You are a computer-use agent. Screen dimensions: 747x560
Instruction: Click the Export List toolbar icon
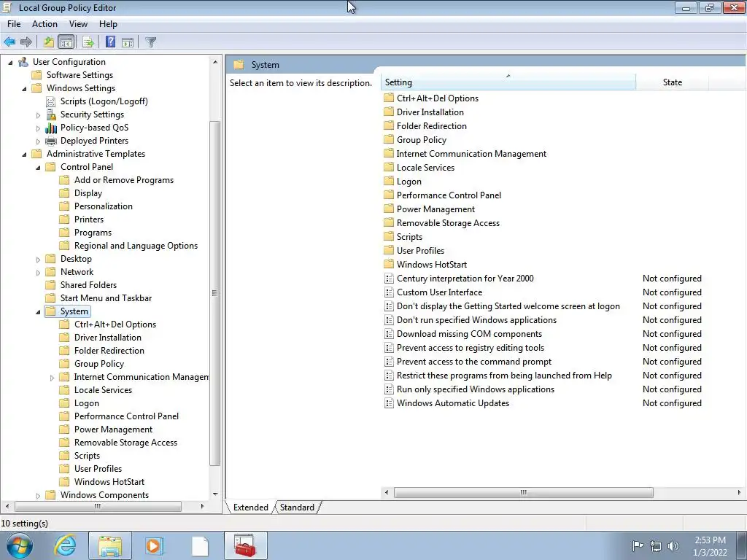pyautogui.click(x=88, y=42)
